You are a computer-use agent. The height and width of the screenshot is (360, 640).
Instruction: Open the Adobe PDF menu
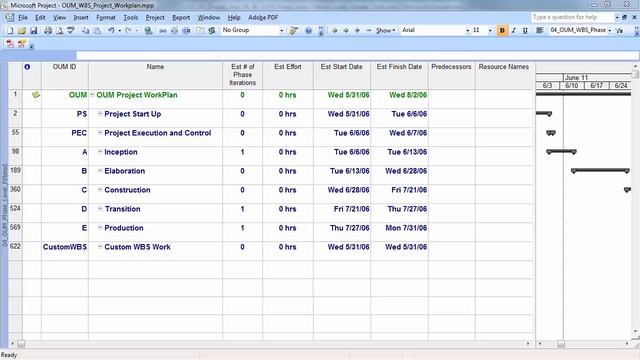263,18
